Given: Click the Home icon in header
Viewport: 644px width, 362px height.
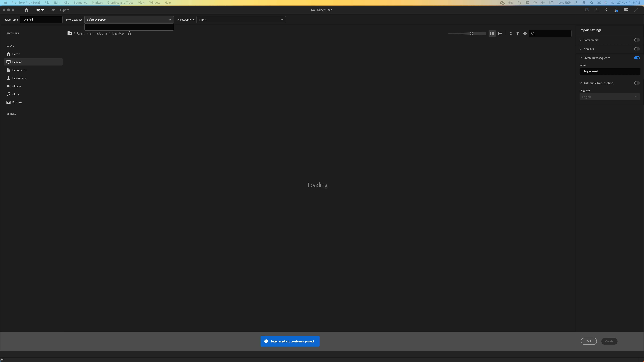Looking at the screenshot, I should (27, 10).
